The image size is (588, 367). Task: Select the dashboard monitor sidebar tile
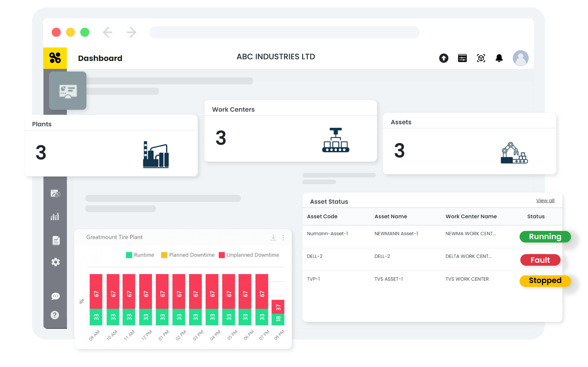[x=68, y=91]
